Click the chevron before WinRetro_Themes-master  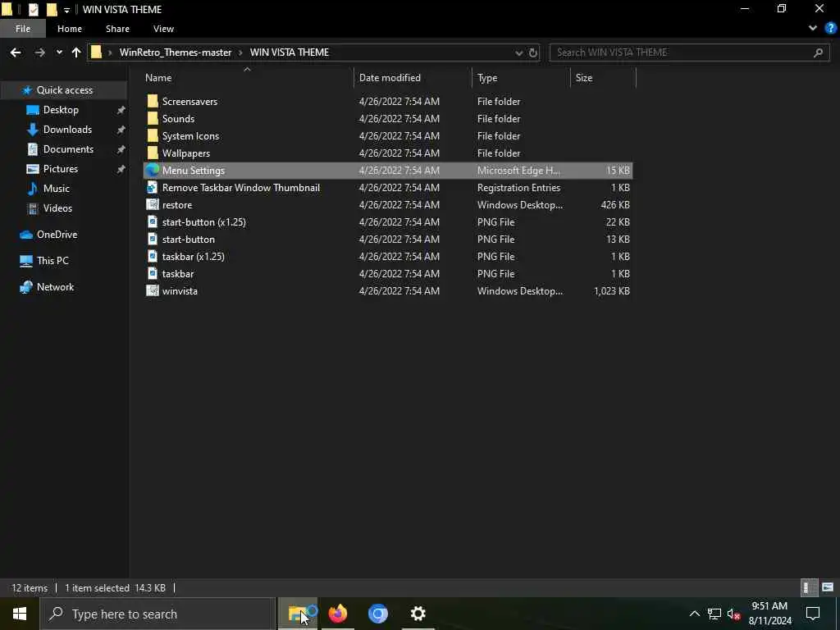click(111, 52)
